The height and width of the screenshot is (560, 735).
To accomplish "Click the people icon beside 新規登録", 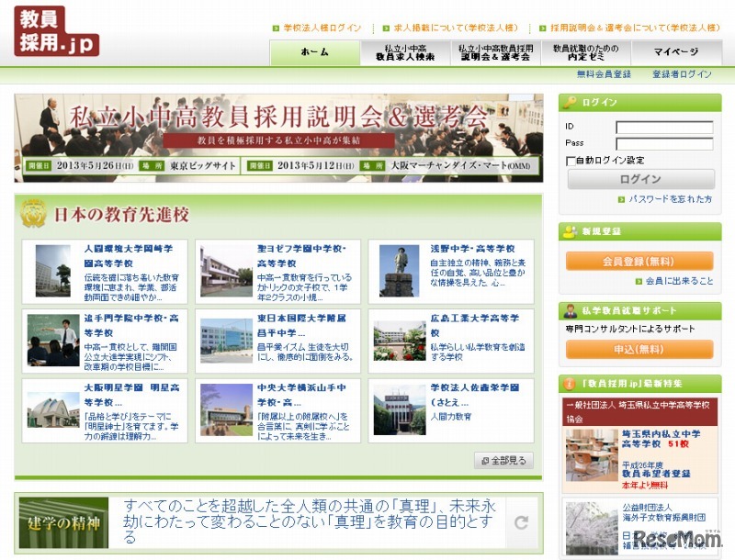I will coord(570,231).
